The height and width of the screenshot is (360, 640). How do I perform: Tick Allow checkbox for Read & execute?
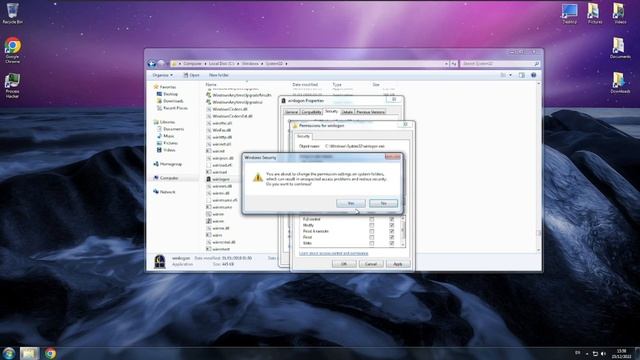pos(371,231)
